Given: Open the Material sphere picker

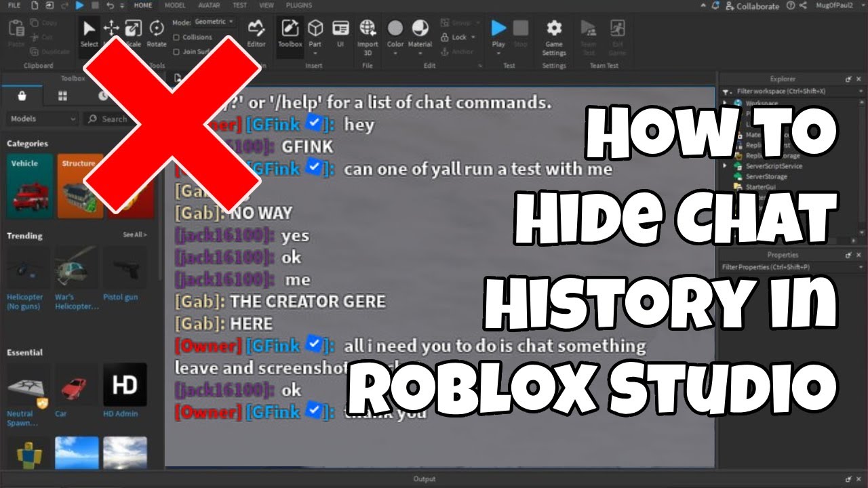Looking at the screenshot, I should click(x=420, y=28).
